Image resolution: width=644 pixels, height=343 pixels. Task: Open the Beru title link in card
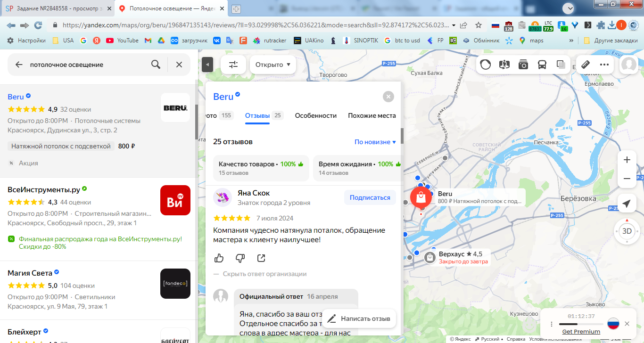click(223, 97)
